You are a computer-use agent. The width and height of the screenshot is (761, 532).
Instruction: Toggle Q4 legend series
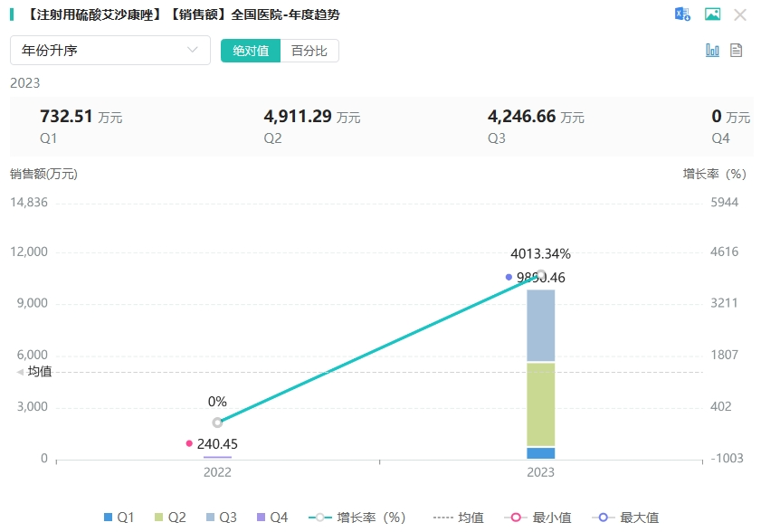point(272,518)
